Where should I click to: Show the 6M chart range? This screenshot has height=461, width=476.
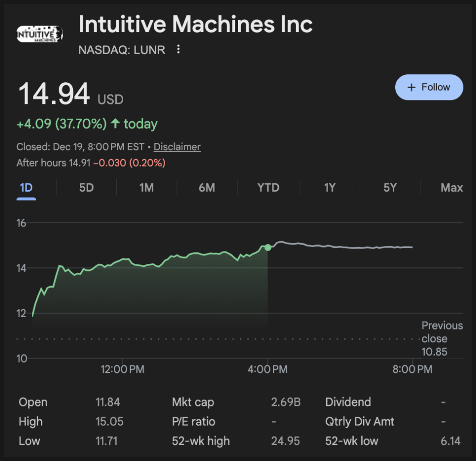tap(207, 188)
